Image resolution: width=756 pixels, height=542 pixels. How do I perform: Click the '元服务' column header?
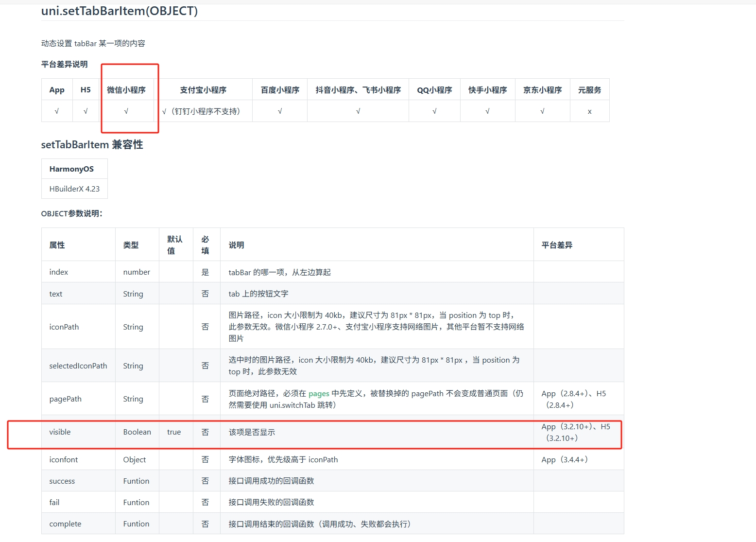tap(590, 90)
